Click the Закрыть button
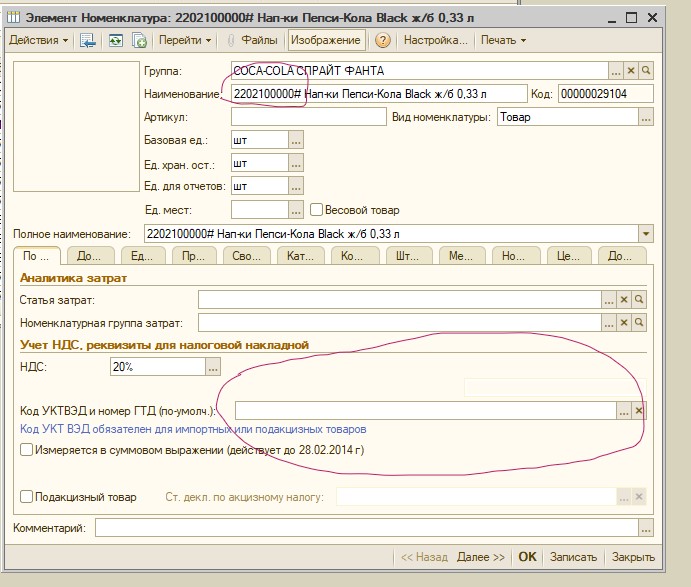Image resolution: width=691 pixels, height=587 pixels. [x=633, y=557]
